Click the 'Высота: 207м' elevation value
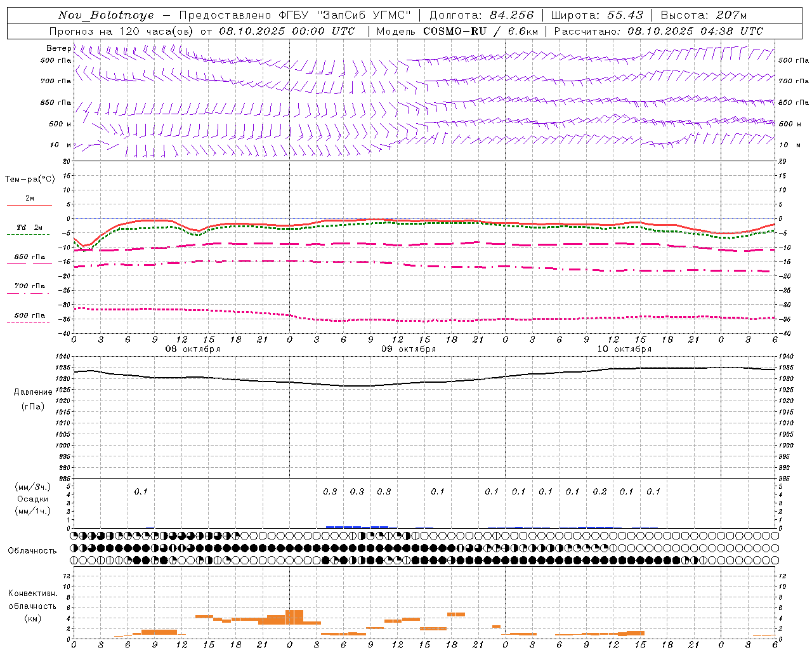 (x=704, y=15)
